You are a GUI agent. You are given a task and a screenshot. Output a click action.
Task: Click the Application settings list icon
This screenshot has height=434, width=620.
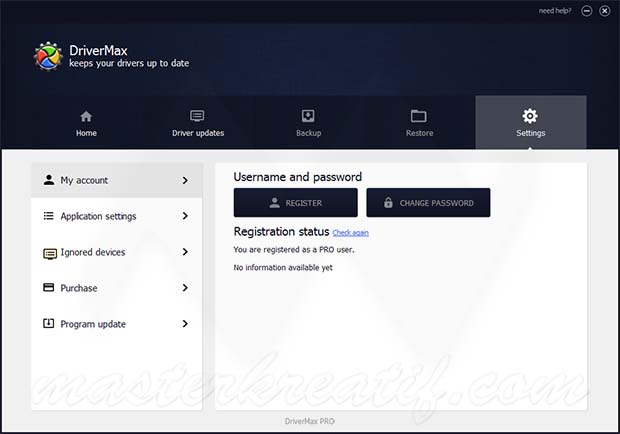[49, 216]
